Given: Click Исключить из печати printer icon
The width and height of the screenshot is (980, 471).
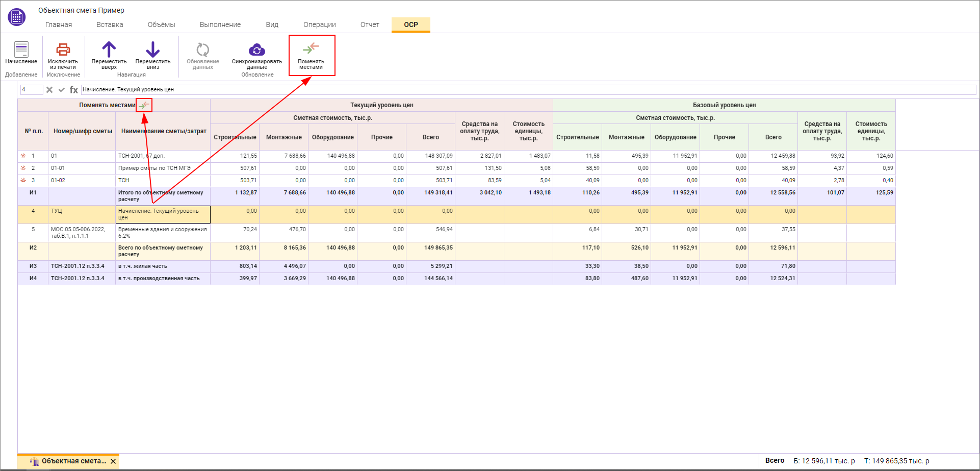Looking at the screenshot, I should coord(63,49).
